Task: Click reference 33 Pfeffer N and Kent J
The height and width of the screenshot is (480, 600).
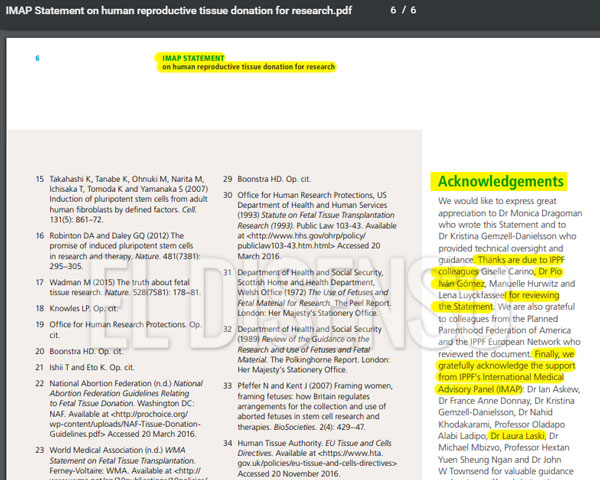Action: (308, 406)
